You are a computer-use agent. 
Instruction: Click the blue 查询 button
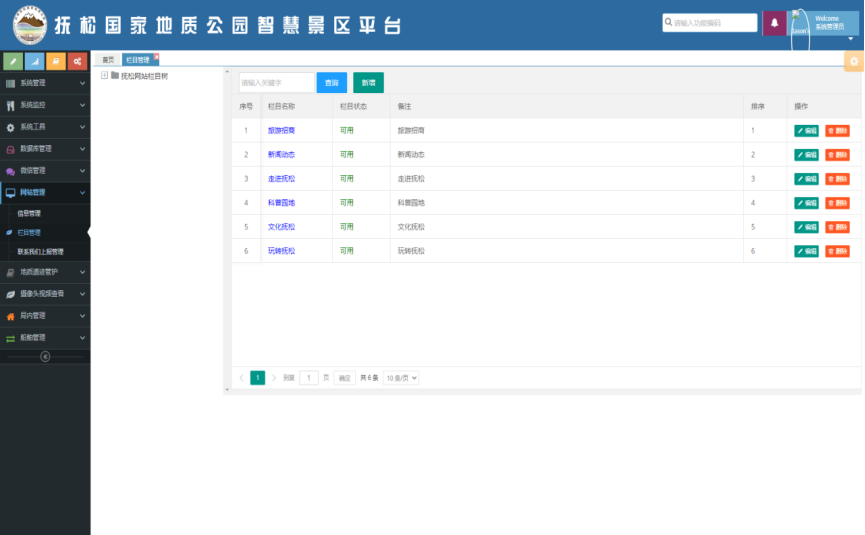[332, 83]
